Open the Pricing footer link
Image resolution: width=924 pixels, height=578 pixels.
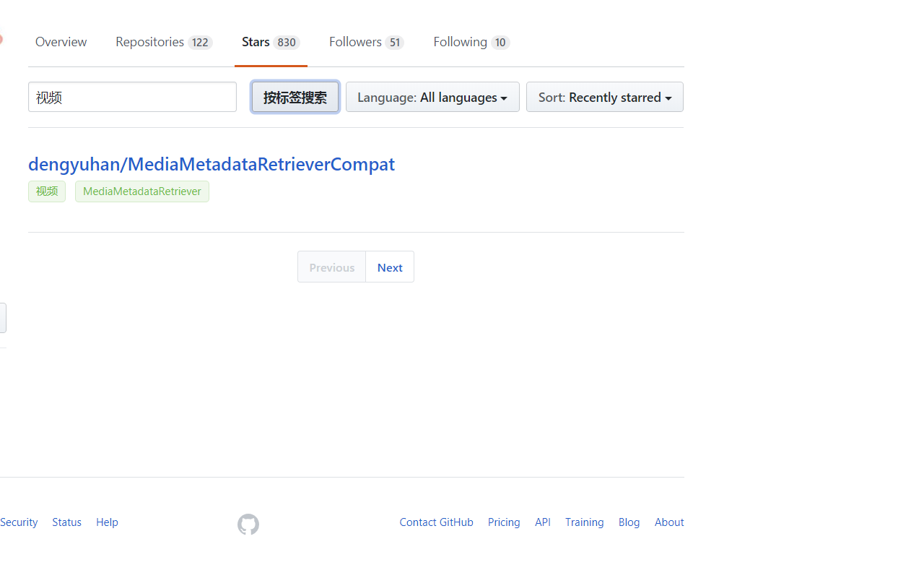click(504, 522)
